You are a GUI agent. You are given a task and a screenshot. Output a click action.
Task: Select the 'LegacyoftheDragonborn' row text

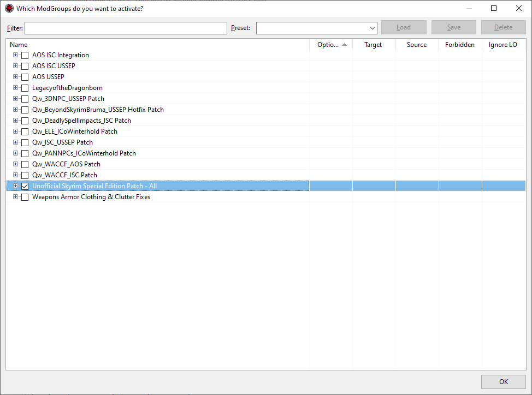(67, 88)
